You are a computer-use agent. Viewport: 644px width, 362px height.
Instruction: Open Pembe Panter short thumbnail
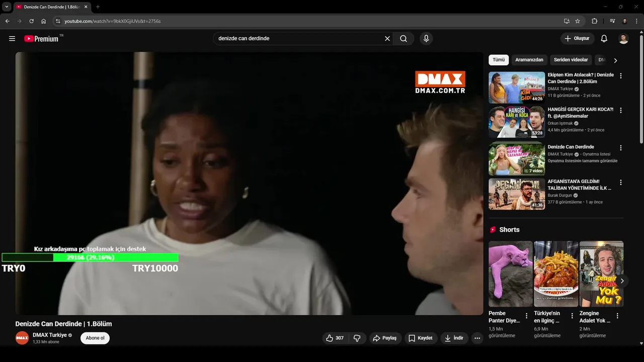511,274
